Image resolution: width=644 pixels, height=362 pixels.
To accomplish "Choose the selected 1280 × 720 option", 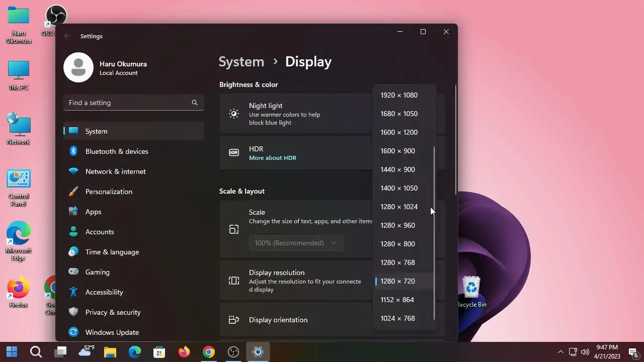I will tap(404, 281).
